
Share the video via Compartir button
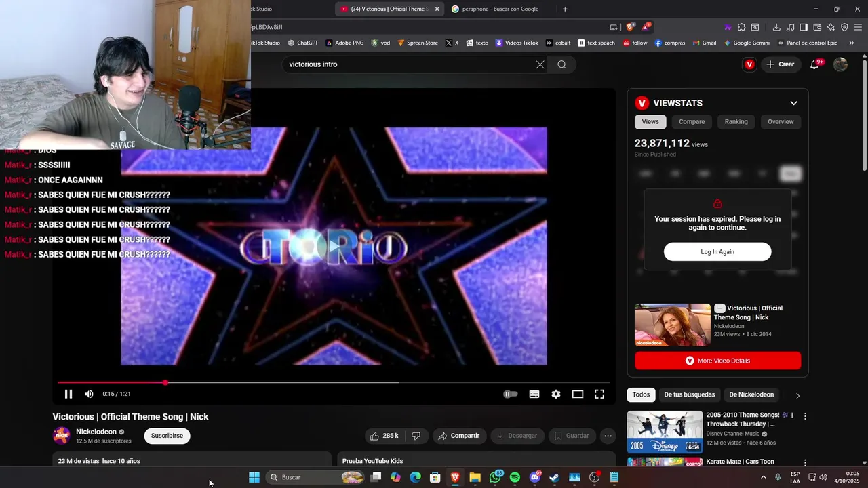tap(458, 436)
